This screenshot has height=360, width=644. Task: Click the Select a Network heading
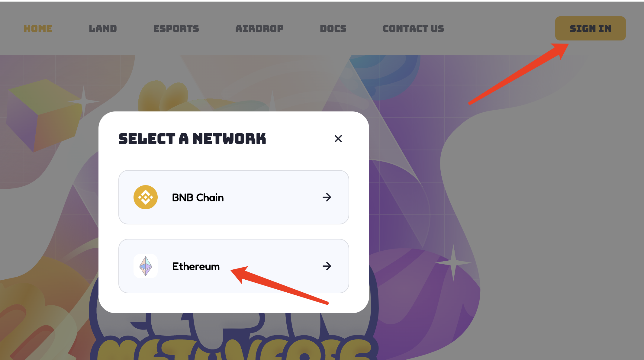coord(192,139)
